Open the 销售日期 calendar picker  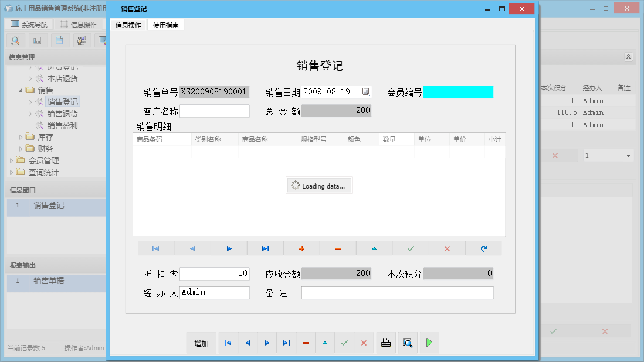(367, 92)
